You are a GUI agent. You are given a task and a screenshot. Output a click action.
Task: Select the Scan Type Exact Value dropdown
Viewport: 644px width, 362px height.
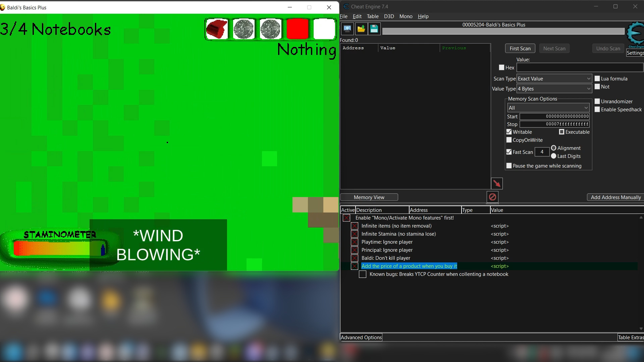tap(553, 79)
